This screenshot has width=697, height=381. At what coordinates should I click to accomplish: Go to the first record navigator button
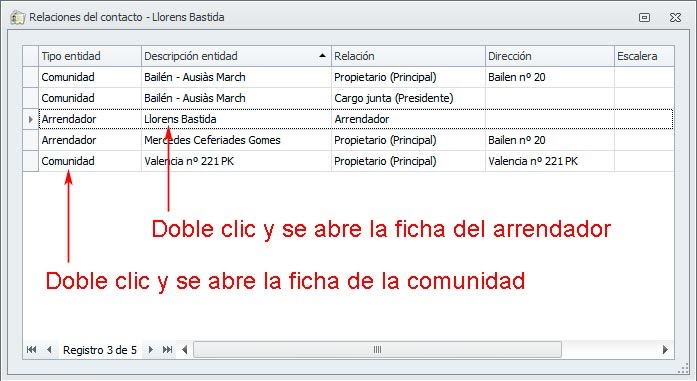pos(31,349)
